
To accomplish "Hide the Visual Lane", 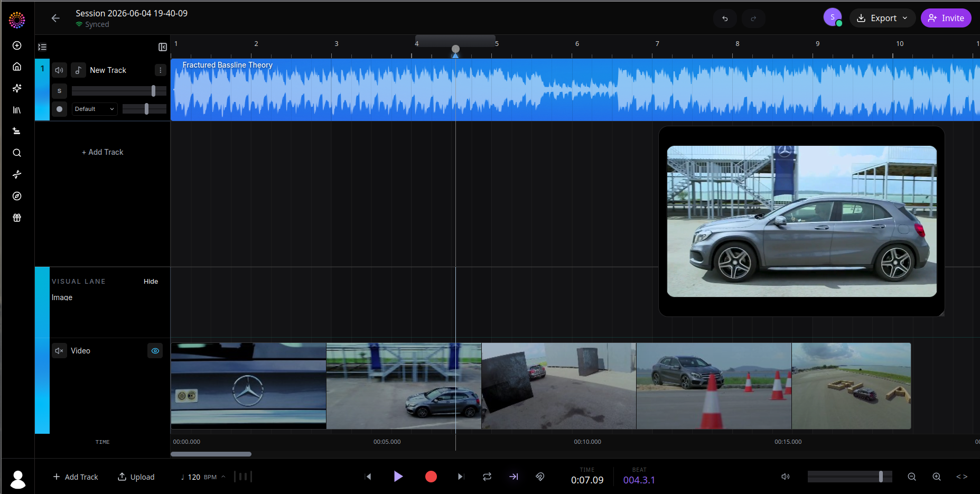I will [x=151, y=282].
